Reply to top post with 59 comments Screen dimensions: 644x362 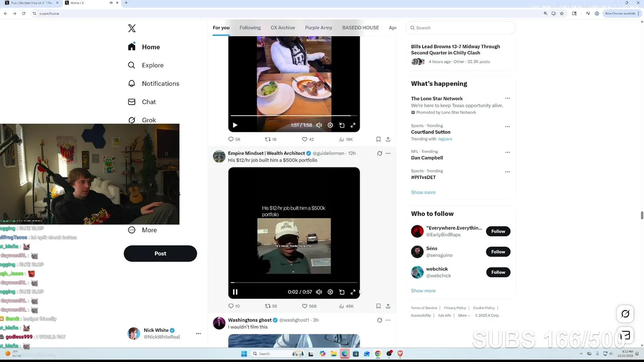[234, 139]
